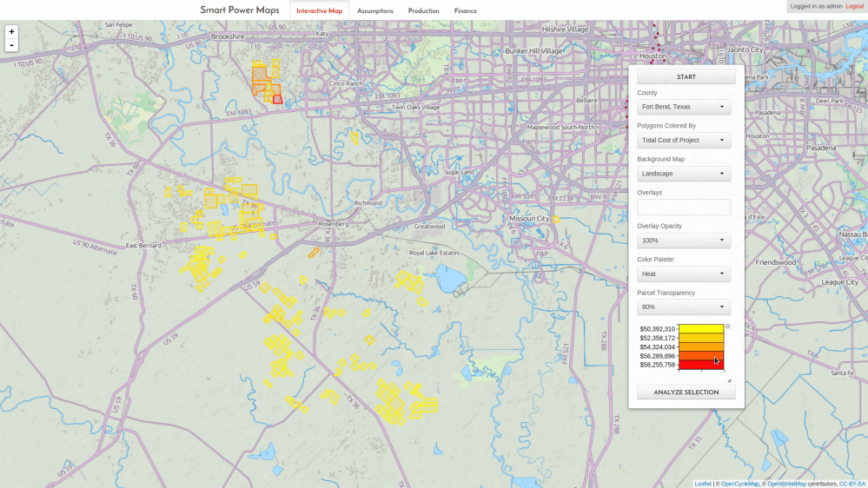Click the Brookshire map label
The height and width of the screenshot is (488, 868).
tap(228, 36)
